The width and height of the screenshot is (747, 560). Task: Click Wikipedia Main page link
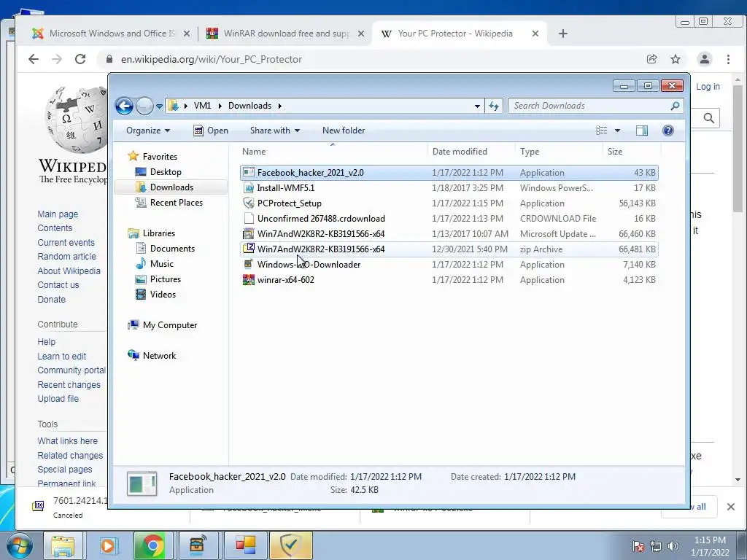[58, 214]
